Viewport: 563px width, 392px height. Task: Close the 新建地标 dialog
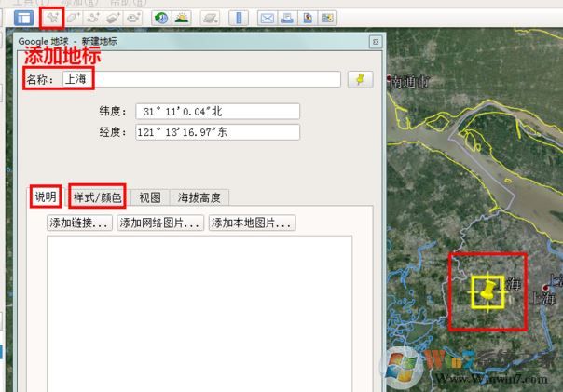pyautogui.click(x=376, y=42)
